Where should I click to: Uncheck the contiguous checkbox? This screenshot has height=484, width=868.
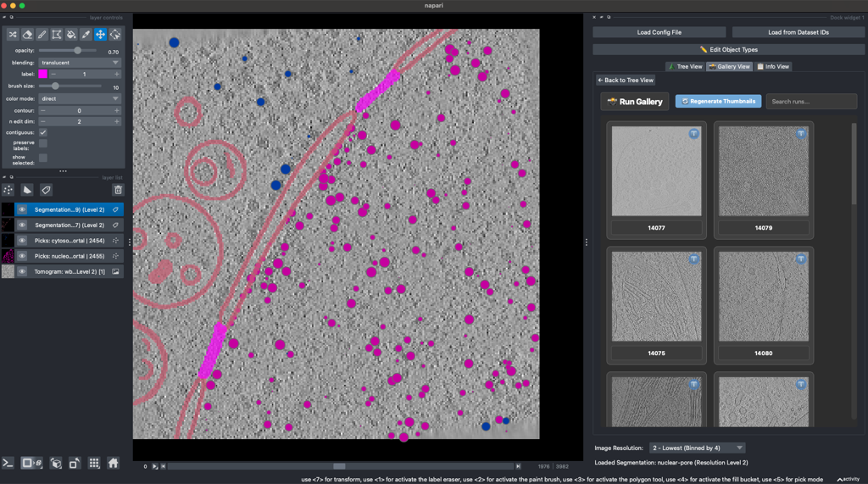tap(43, 132)
